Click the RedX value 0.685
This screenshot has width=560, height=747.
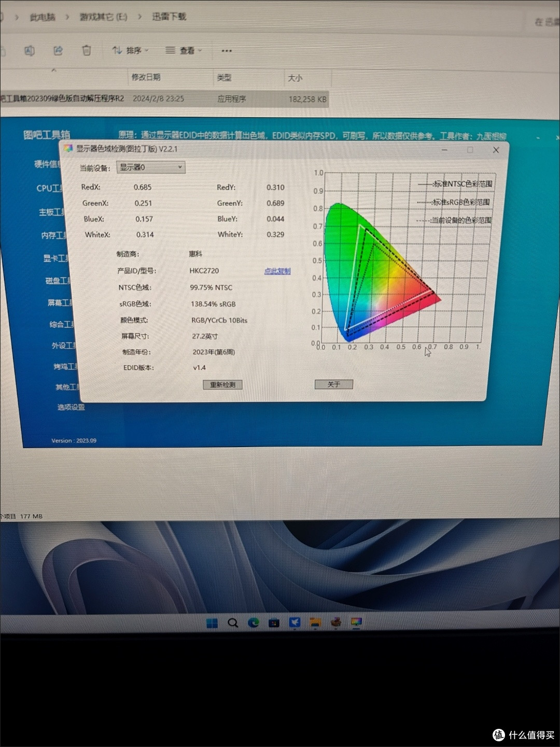click(143, 187)
